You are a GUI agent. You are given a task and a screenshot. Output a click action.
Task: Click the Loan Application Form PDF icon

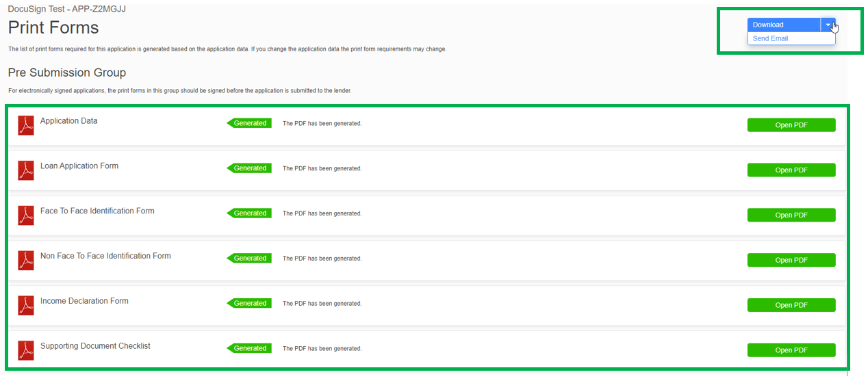[x=26, y=170]
